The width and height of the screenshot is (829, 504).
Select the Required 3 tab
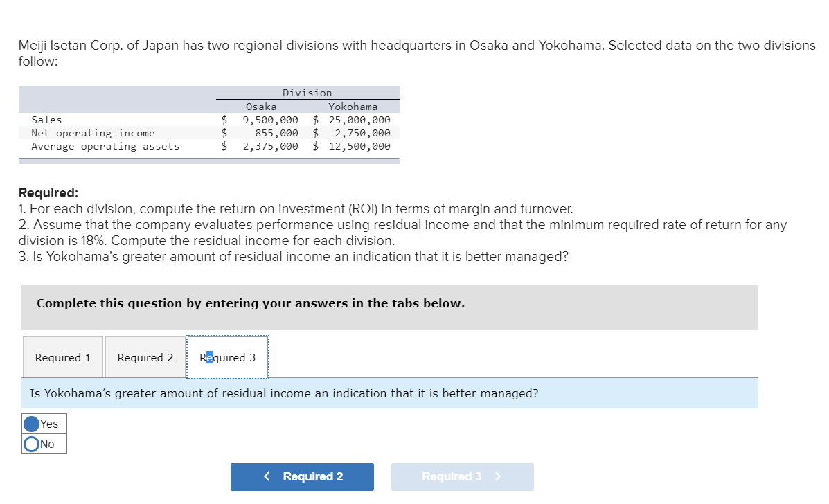tap(228, 357)
